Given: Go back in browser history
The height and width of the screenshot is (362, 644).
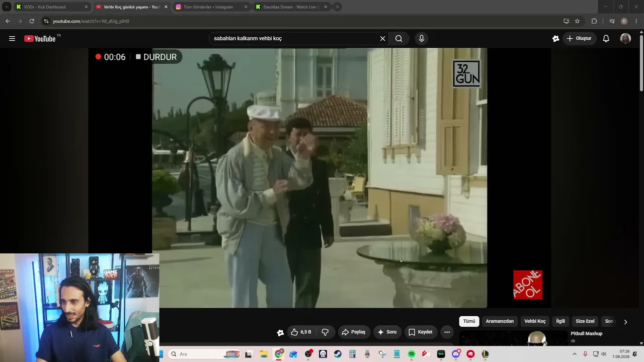Looking at the screenshot, I should 8,21.
